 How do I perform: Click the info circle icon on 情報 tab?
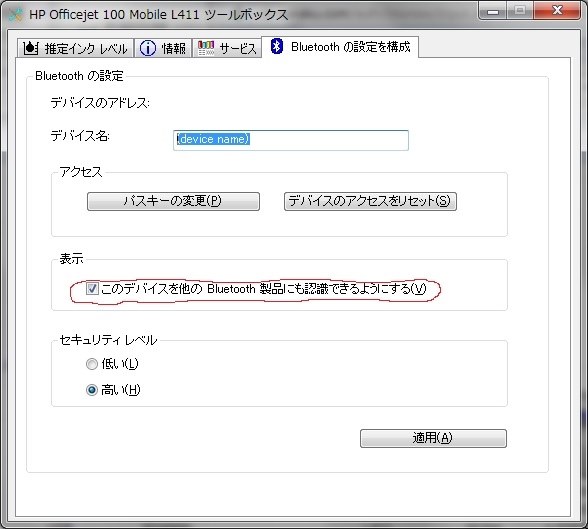pyautogui.click(x=148, y=48)
